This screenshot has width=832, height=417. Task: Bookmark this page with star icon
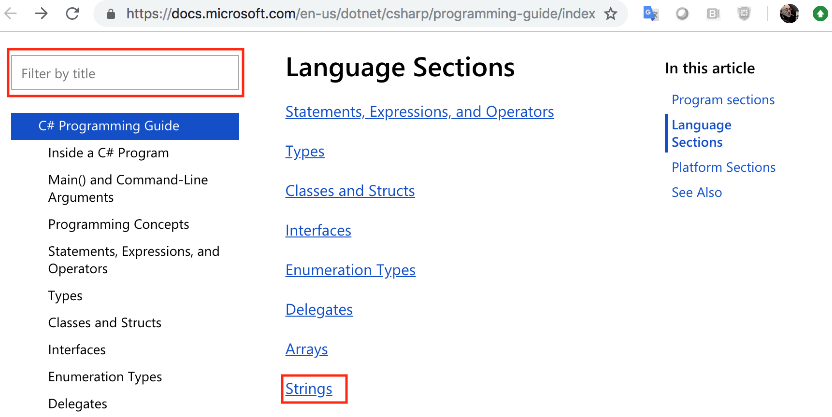[x=611, y=14]
